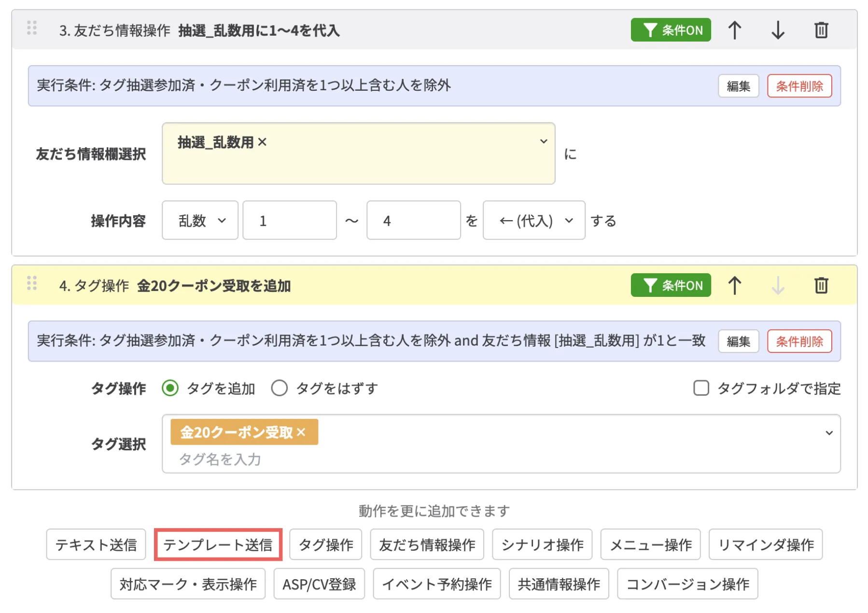Move action 3 down with arrow icon

778,30
